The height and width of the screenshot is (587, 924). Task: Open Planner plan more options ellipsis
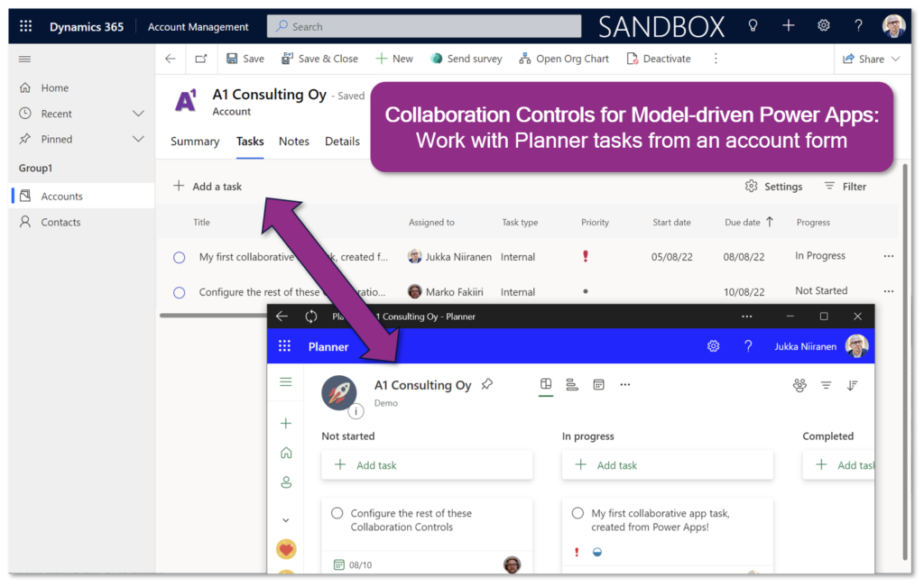(x=625, y=384)
